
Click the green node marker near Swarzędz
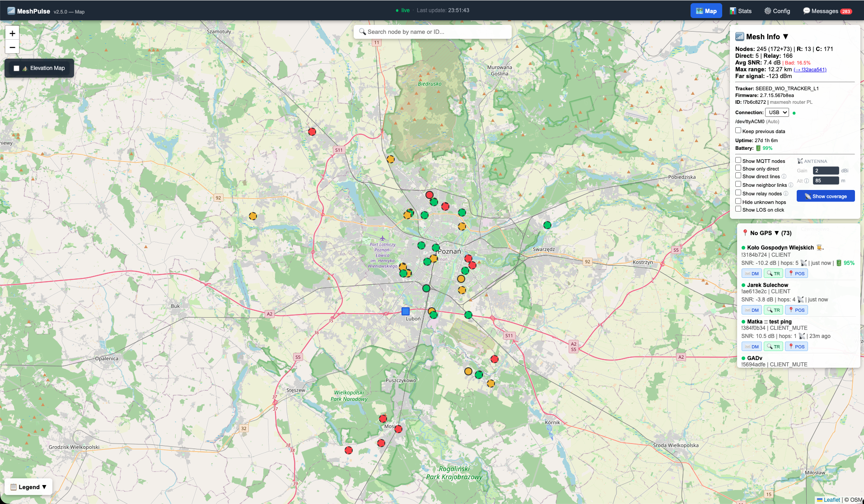click(547, 225)
